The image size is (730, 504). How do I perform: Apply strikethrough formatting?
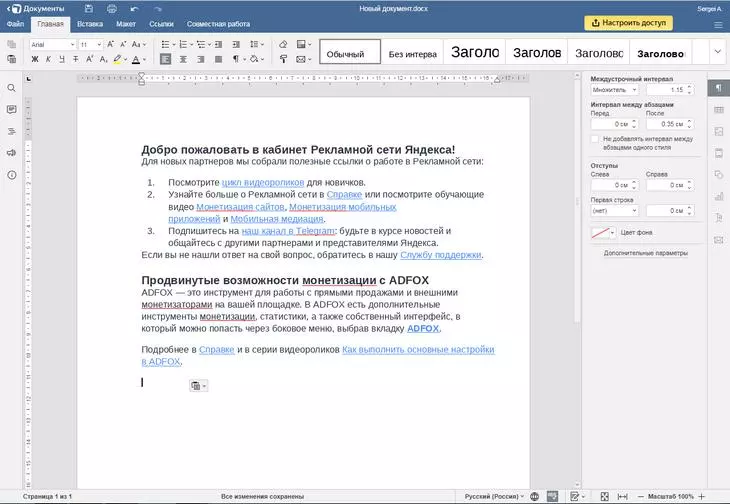coord(75,59)
